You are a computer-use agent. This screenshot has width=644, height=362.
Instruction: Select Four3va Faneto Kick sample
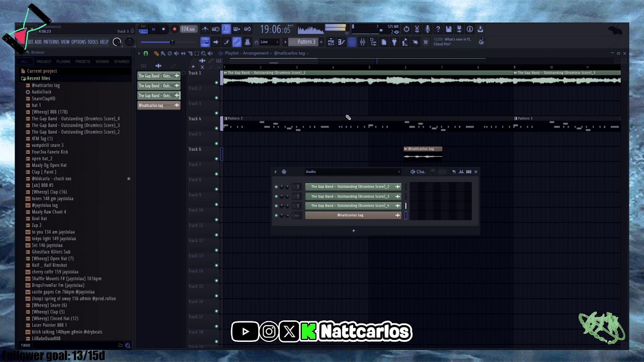tap(50, 152)
